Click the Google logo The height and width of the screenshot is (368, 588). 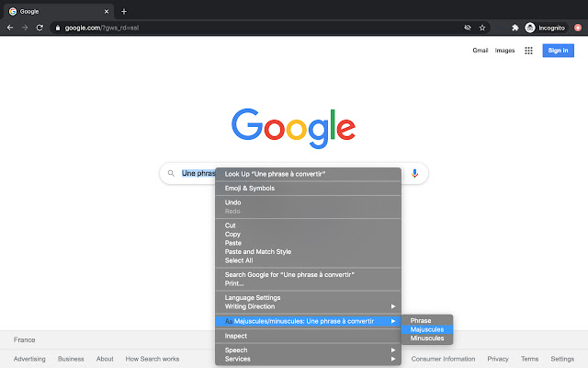(x=294, y=129)
